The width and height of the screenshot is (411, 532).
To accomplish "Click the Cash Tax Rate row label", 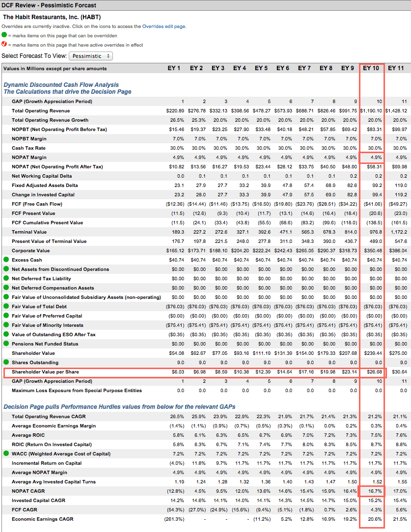I will click(28, 148).
